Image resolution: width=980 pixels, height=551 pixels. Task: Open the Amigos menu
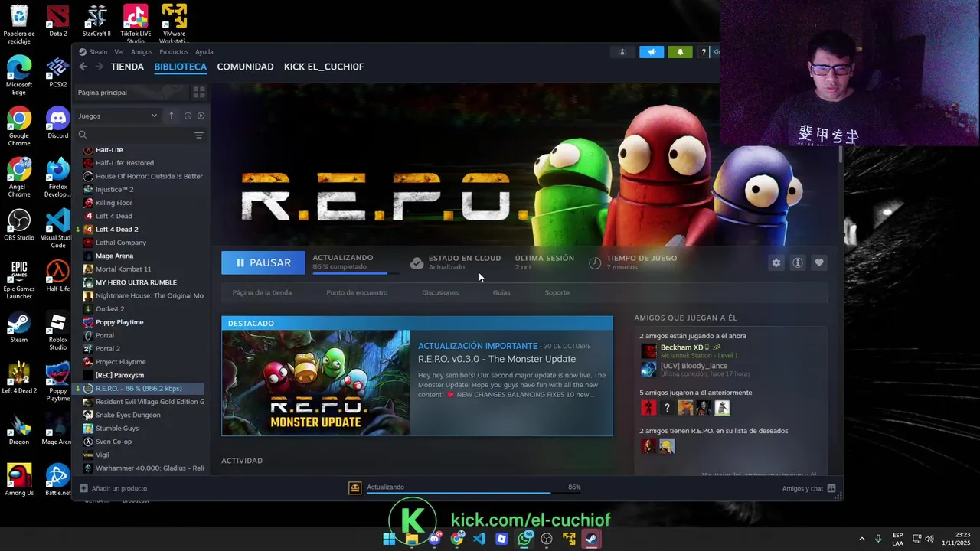coord(142,52)
